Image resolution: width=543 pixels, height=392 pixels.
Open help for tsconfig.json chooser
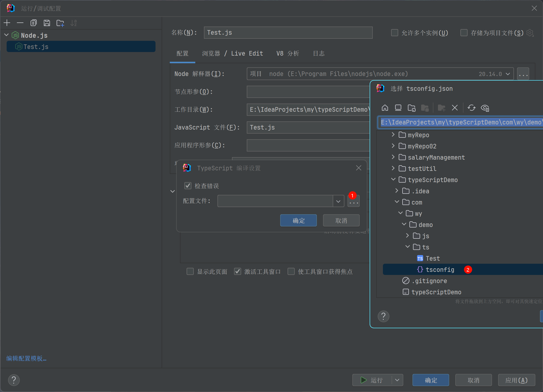(x=383, y=317)
